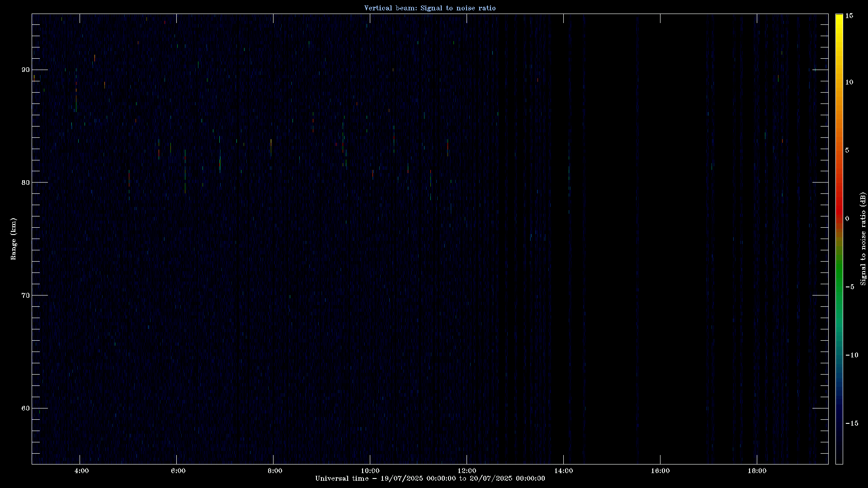Screen dimensions: 868x488
Task: Click the 'Signal to noise ratio (dB)' colorbar label
Action: 863,239
